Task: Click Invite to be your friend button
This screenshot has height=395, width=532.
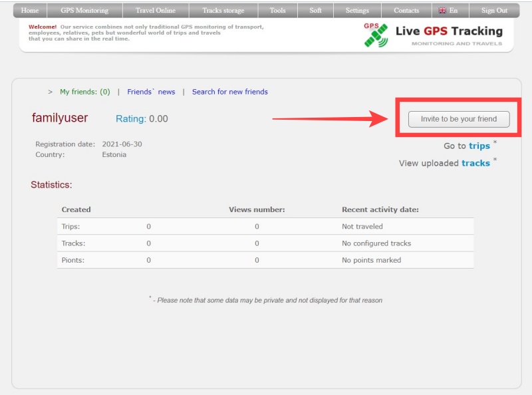Action: [459, 119]
